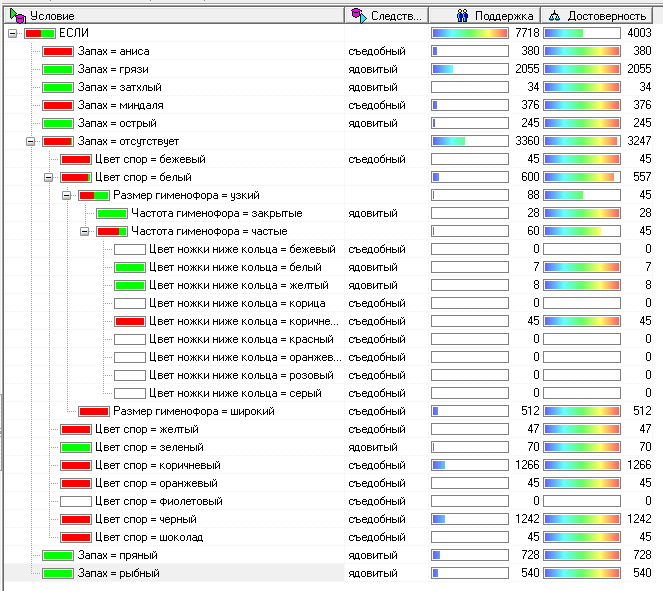Collapse the Запах = отсутствует branch
The image size is (663, 591).
pos(31,141)
